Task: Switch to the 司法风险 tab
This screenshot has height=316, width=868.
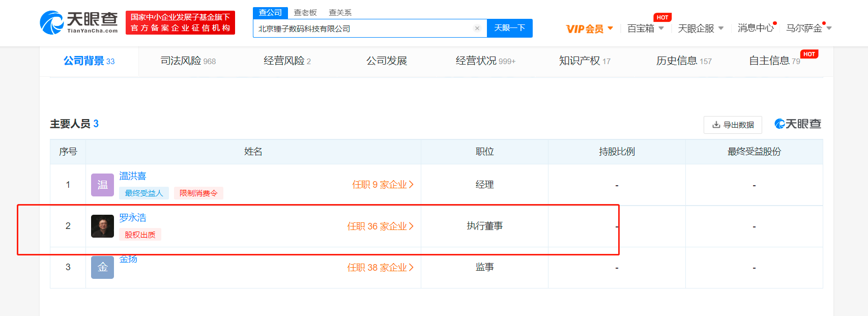Action: coord(188,61)
